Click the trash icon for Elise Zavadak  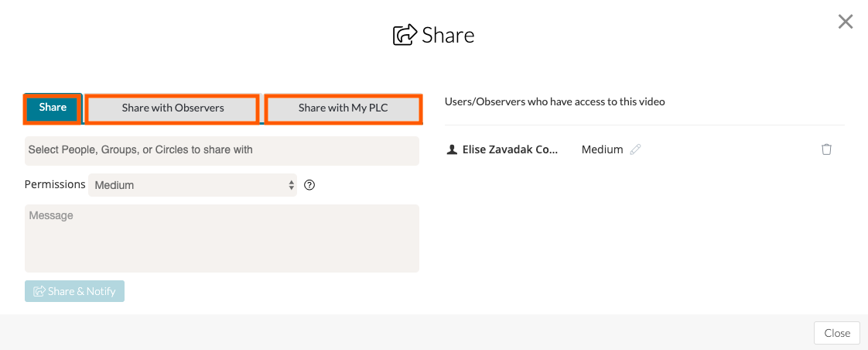coord(826,149)
